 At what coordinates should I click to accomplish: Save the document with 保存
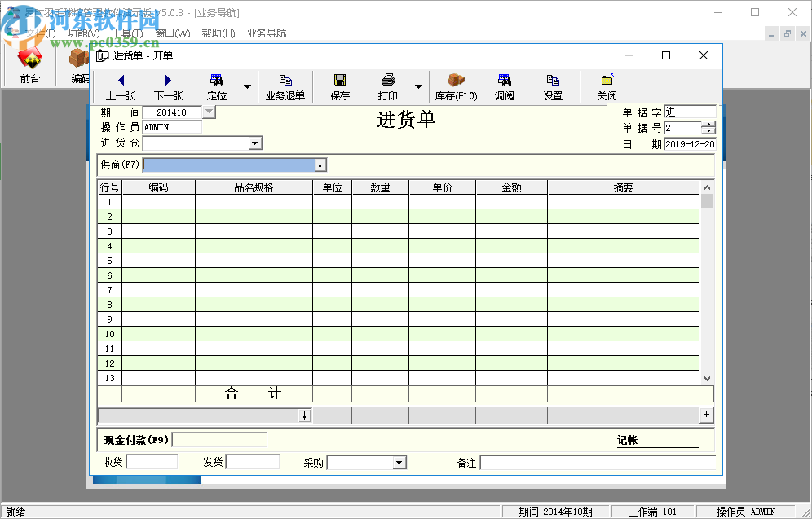(340, 87)
